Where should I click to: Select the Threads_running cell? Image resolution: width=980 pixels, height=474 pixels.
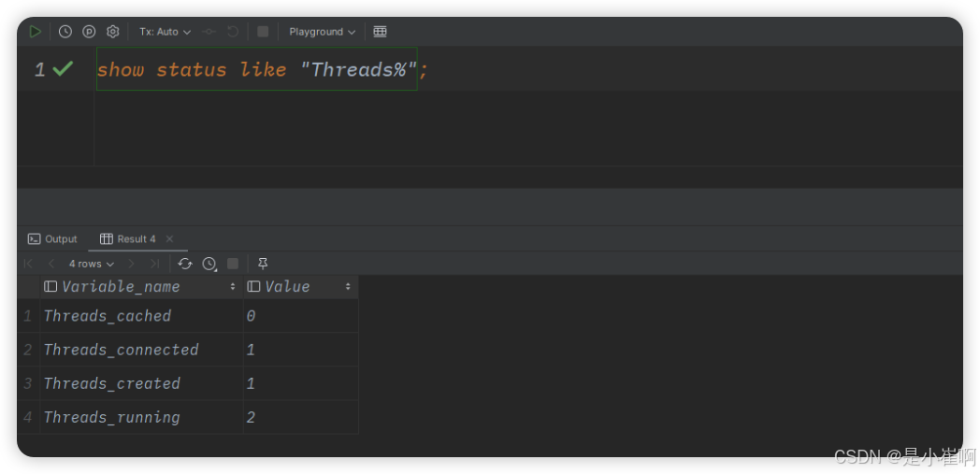[142, 417]
